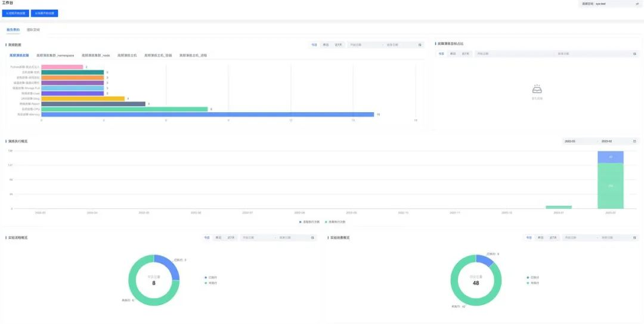Click the first blue create button
Image resolution: width=644 pixels, height=324 pixels.
click(x=16, y=13)
